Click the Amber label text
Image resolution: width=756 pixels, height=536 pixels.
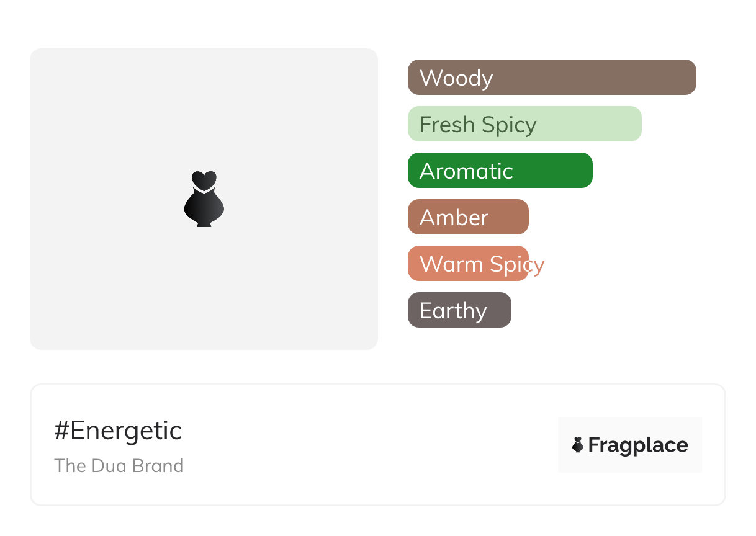(454, 218)
